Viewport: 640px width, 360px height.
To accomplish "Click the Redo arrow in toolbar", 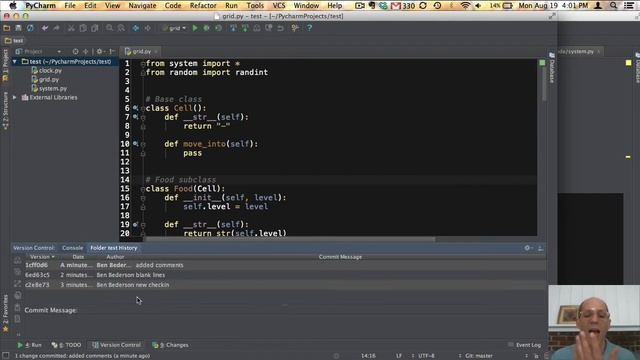I will pyautogui.click(x=56, y=28).
